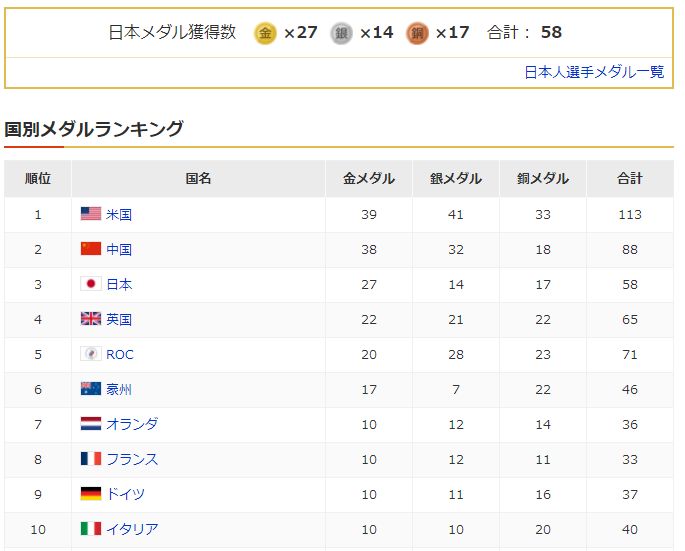Click the gold medal icon

(265, 33)
